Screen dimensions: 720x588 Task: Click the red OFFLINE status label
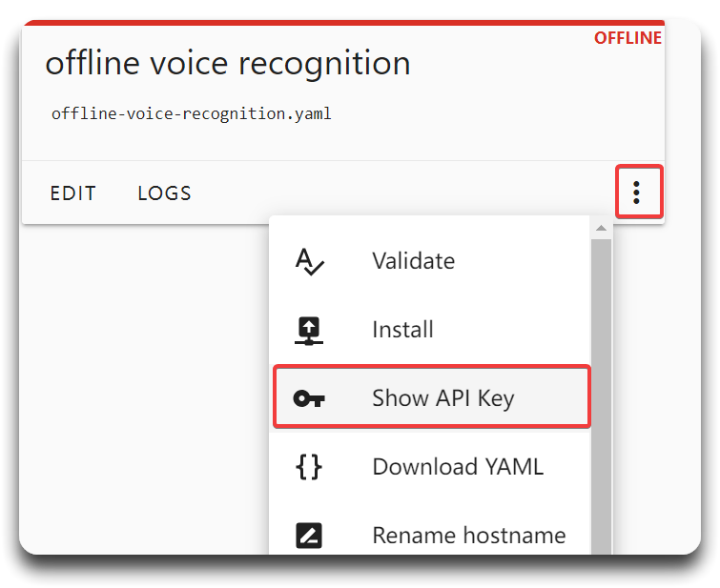[627, 38]
